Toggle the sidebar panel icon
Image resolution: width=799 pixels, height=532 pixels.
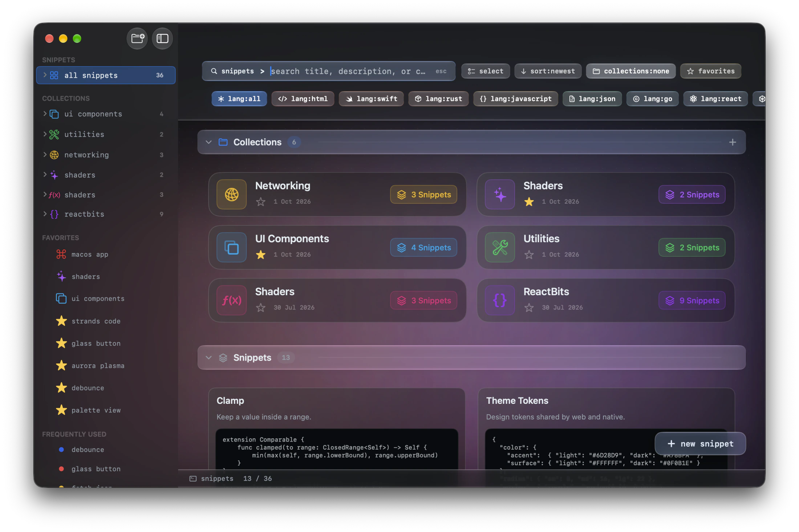(162, 38)
